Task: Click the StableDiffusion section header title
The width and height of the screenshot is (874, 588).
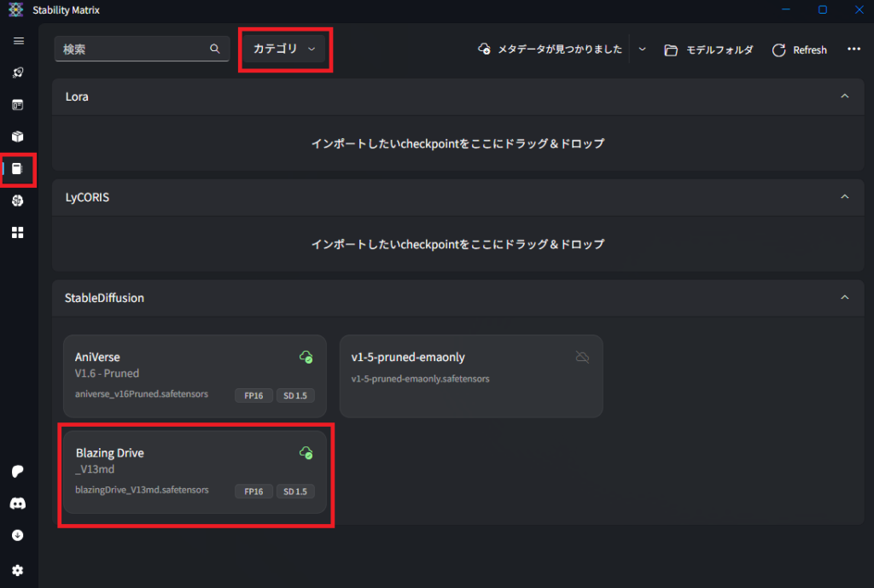Action: 104,298
